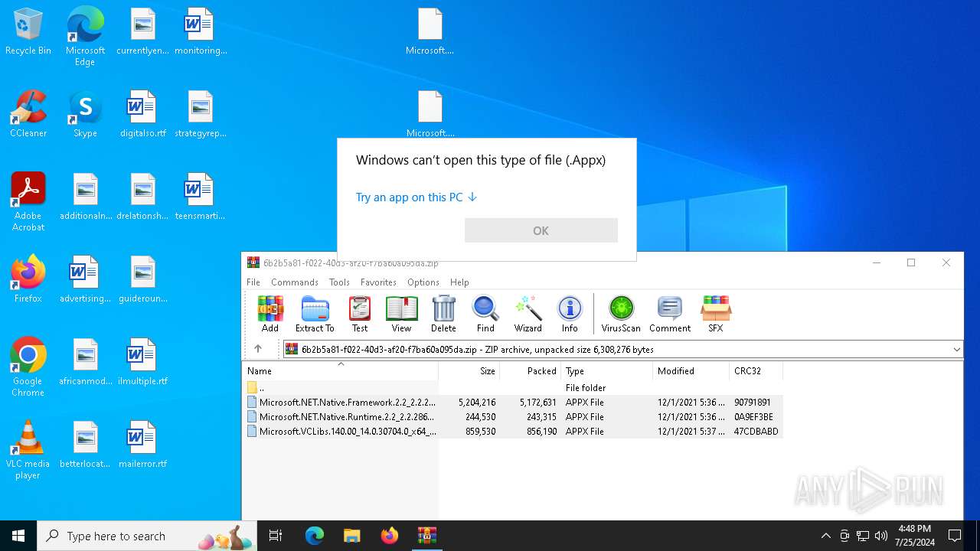980x551 pixels.
Task: Open the volume control in system tray
Action: [881, 536]
